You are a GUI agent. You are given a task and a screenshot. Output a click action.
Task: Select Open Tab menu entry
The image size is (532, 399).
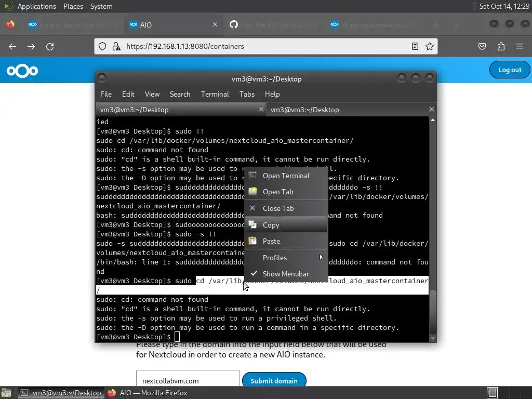(x=286, y=192)
